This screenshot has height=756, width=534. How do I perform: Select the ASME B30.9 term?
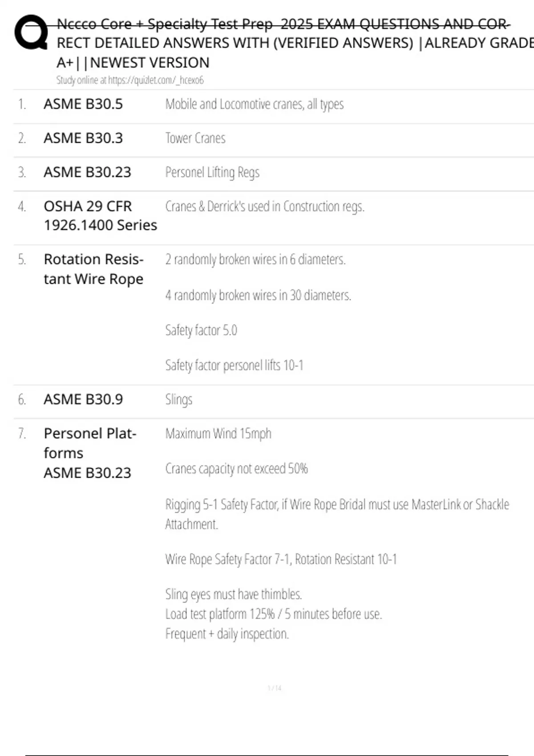[83, 399]
